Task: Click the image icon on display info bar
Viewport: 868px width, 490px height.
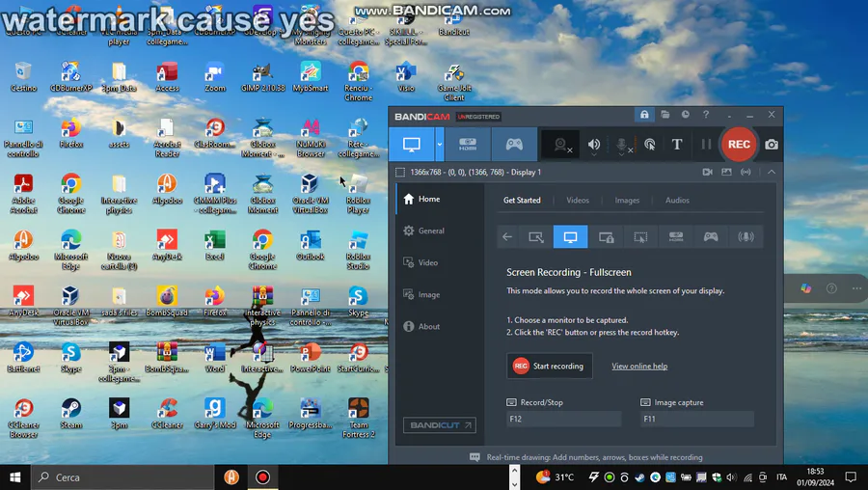Action: point(726,173)
